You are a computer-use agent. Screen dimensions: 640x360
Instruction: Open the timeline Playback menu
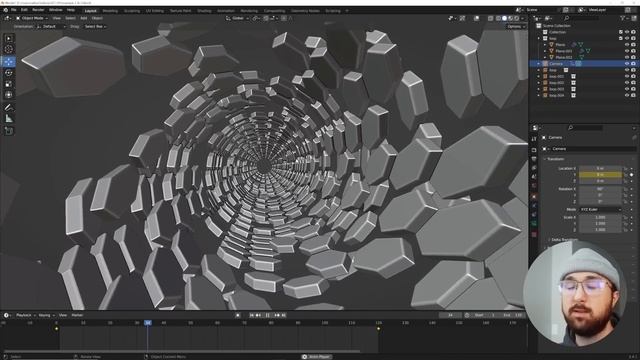(x=25, y=315)
